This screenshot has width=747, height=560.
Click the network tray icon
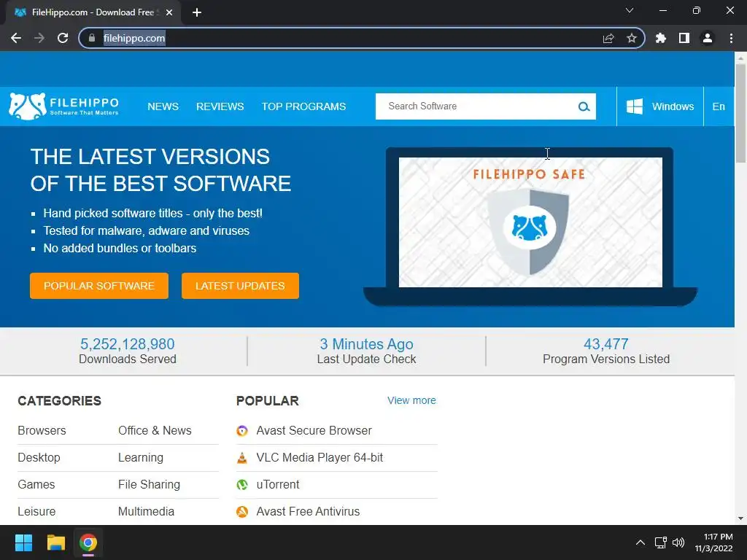660,542
